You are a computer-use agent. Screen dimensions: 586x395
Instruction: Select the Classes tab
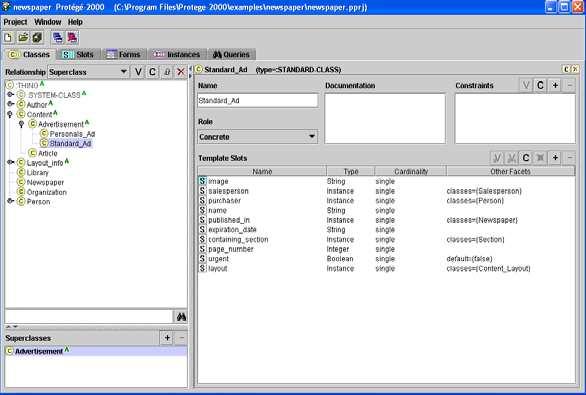tap(30, 55)
